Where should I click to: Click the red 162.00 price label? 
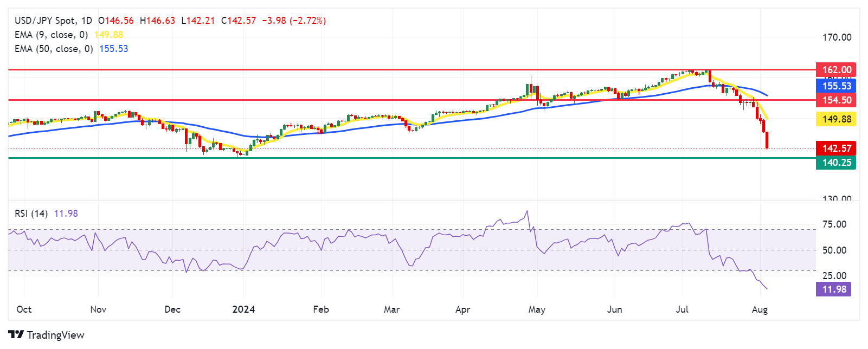coord(835,70)
